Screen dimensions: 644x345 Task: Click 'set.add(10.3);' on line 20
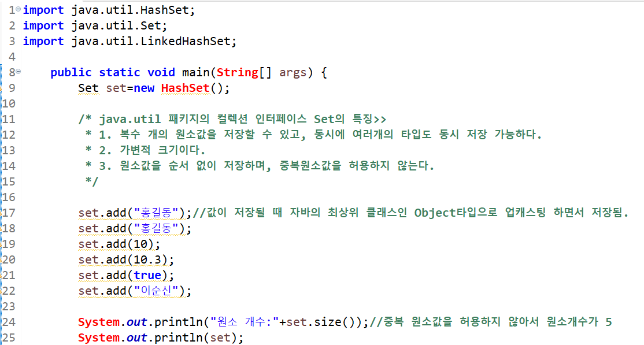click(x=126, y=259)
